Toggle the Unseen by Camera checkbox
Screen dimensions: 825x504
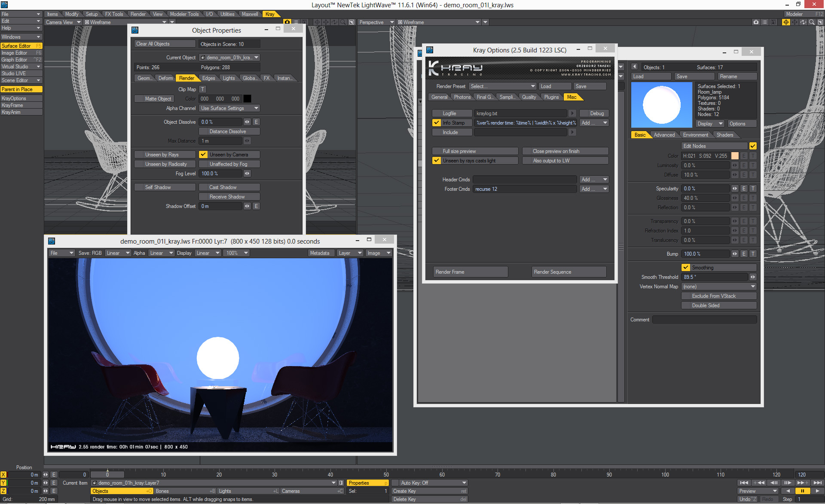(204, 155)
